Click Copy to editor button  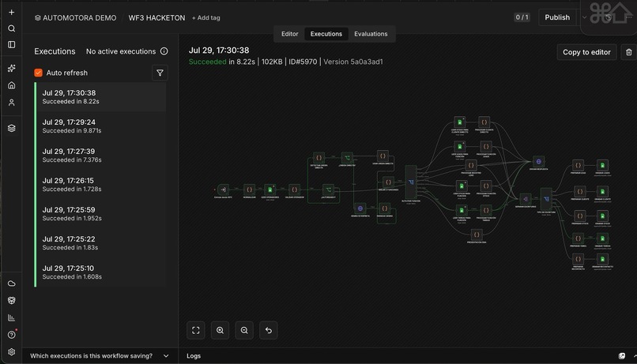pyautogui.click(x=586, y=52)
